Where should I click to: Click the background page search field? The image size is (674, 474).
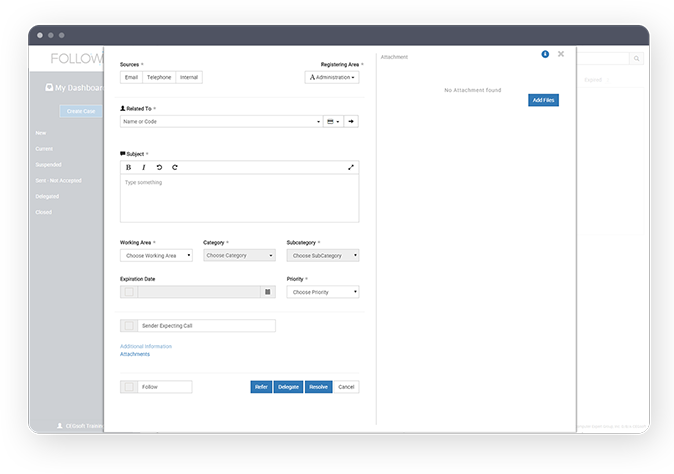(603, 58)
